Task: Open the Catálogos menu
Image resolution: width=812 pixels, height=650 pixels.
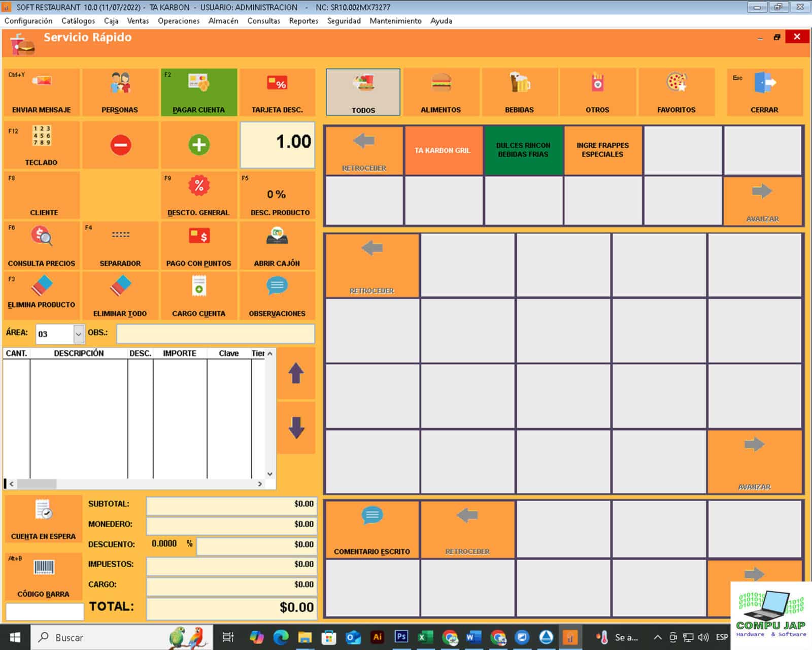Action: tap(78, 21)
